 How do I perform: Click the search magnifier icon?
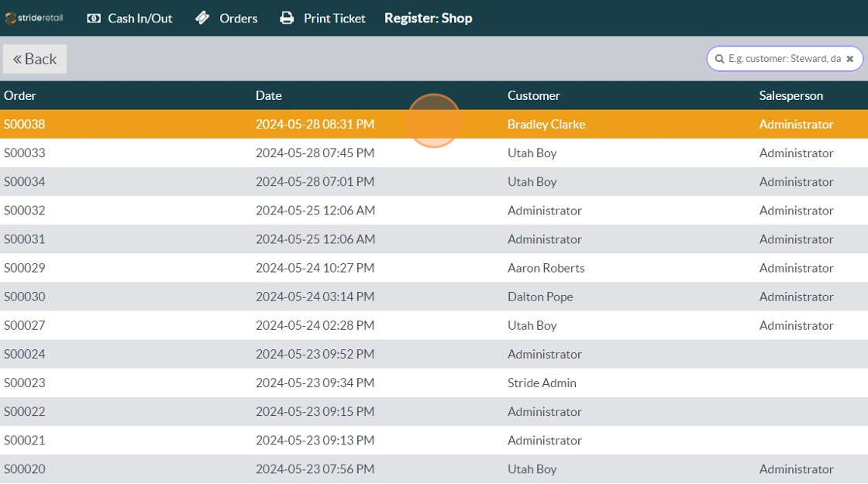(719, 59)
